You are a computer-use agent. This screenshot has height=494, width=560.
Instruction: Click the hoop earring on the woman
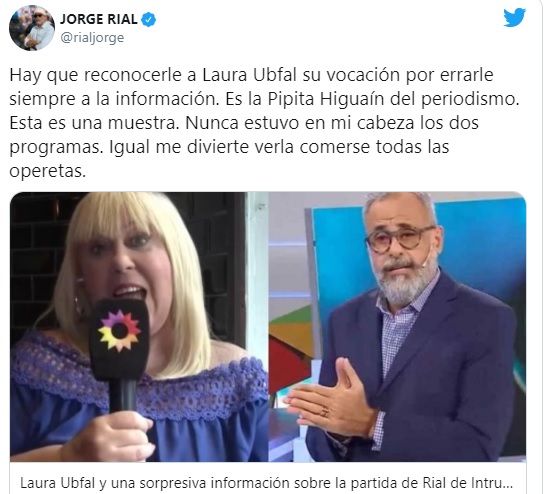tap(78, 305)
